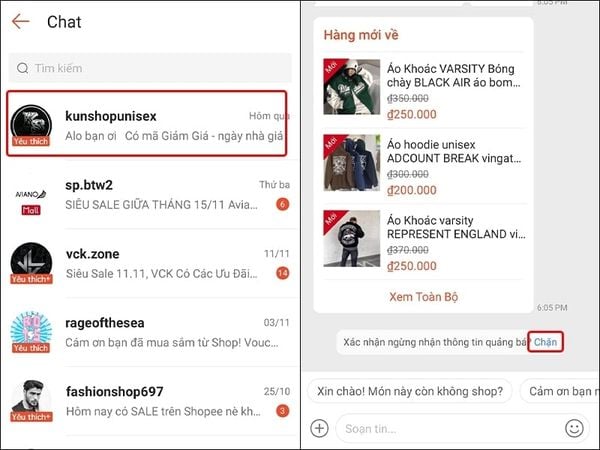Tap the kunshopunisex shop avatar
600x450 pixels.
coord(31,124)
